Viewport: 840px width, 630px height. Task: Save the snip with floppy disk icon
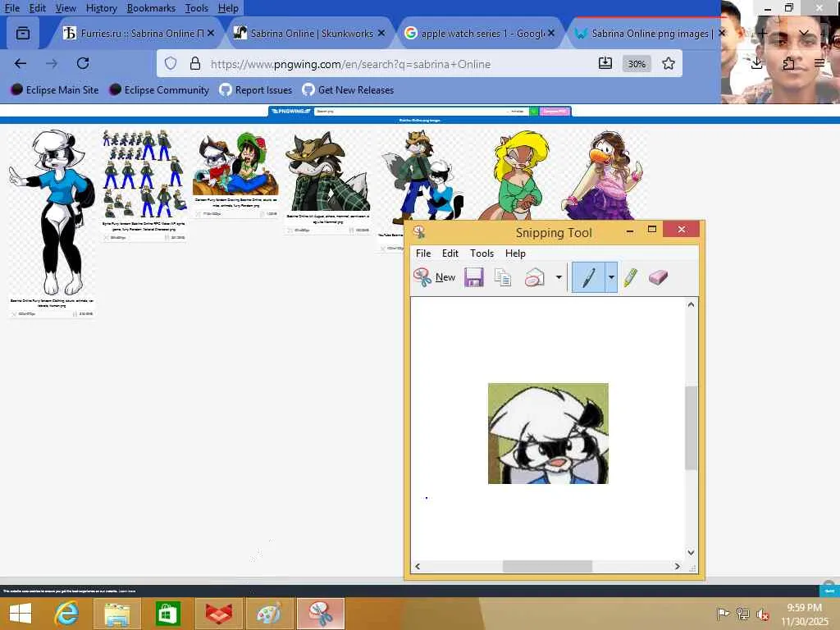[473, 277]
